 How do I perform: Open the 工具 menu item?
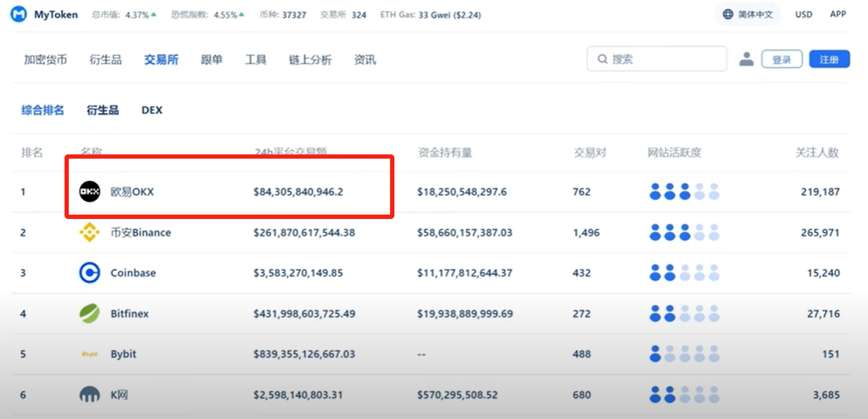tap(255, 60)
